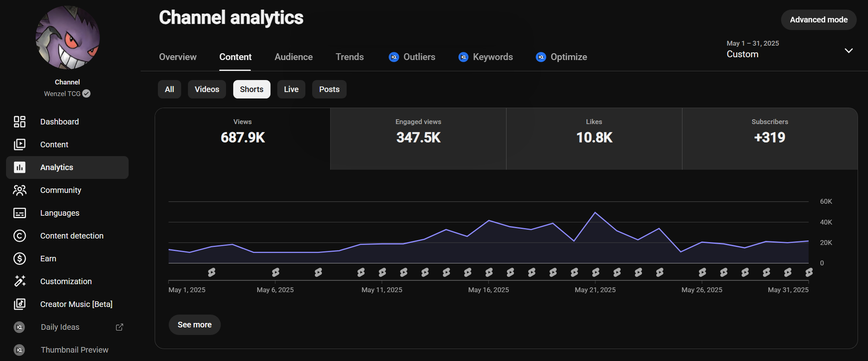Click the external link icon beside Daily Ideas
868x361 pixels.
(x=119, y=327)
